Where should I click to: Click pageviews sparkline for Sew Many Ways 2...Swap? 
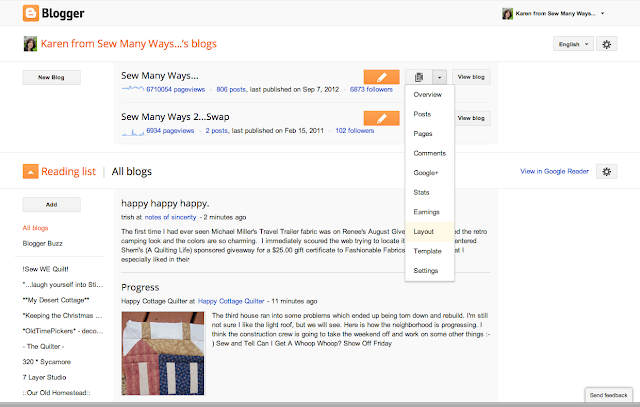coord(133,131)
